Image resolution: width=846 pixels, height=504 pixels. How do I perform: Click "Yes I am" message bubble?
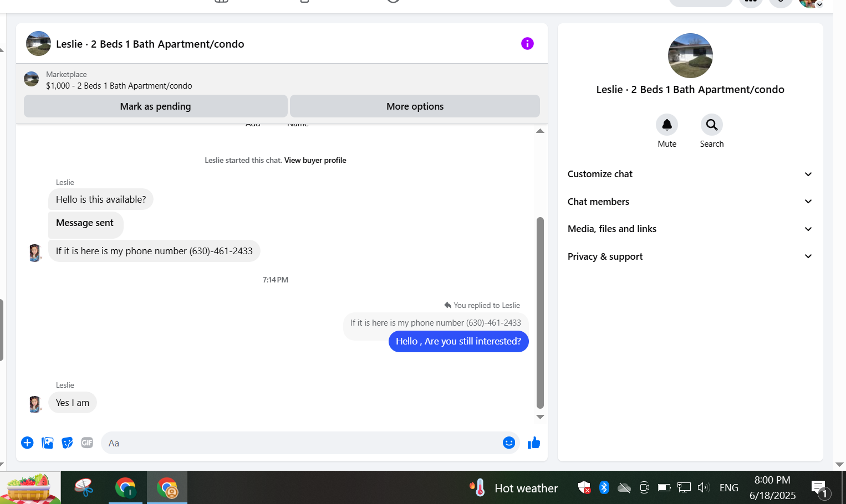pos(73,403)
